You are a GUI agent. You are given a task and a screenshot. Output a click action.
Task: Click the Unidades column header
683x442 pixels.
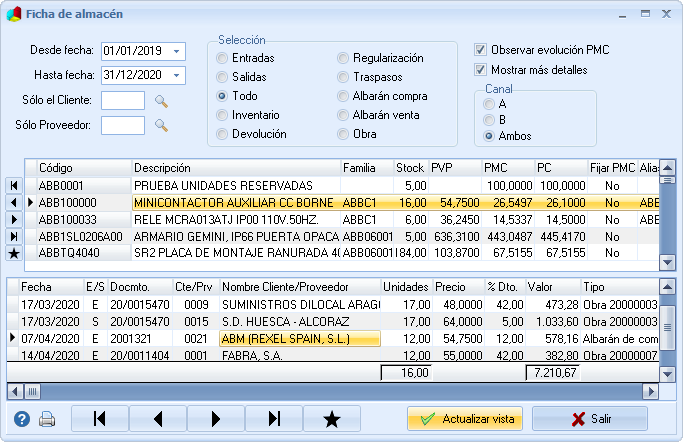[x=406, y=287]
